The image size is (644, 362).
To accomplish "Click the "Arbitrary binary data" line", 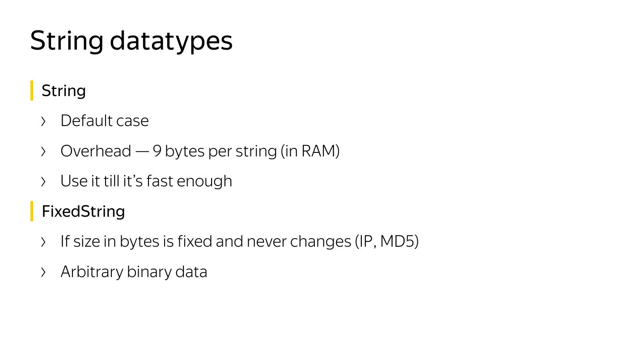I will coord(134,272).
